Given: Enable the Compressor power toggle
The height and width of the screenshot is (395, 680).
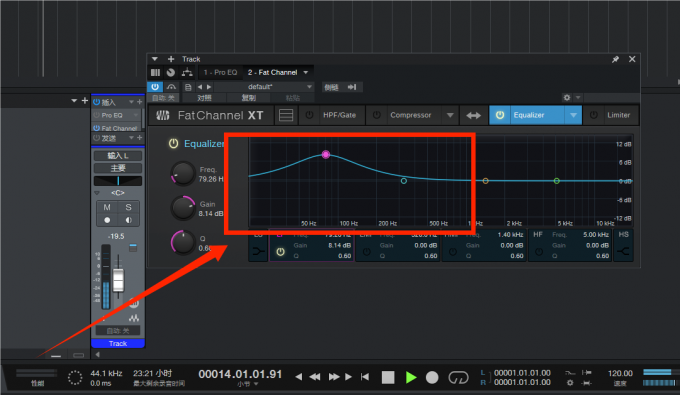Looking at the screenshot, I should (376, 115).
